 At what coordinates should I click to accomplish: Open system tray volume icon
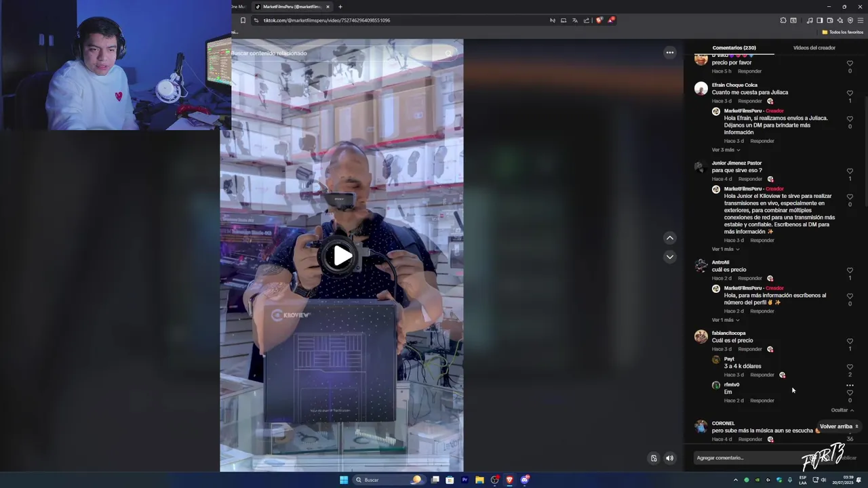(823, 480)
